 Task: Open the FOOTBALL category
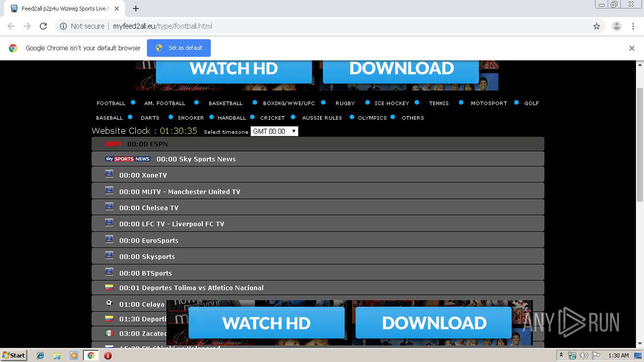(x=111, y=103)
